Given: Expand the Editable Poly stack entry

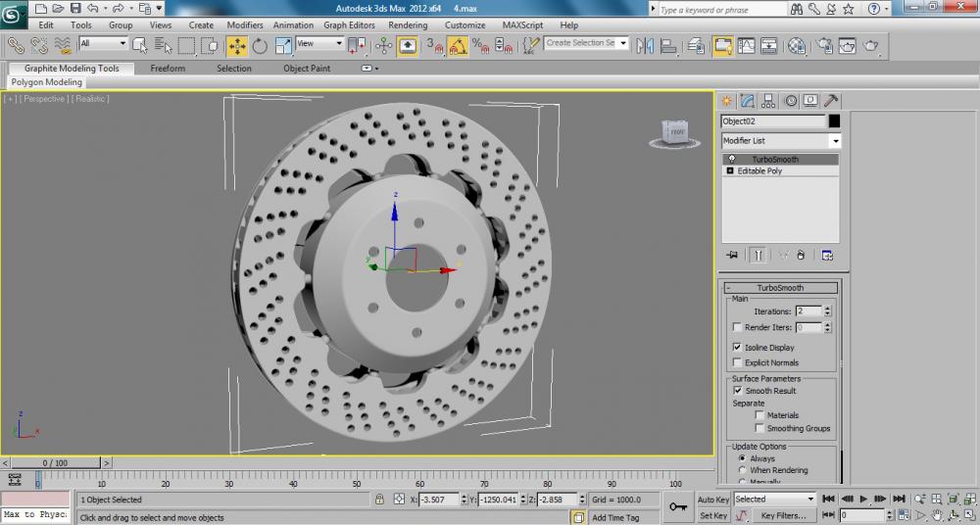Looking at the screenshot, I should (729, 171).
